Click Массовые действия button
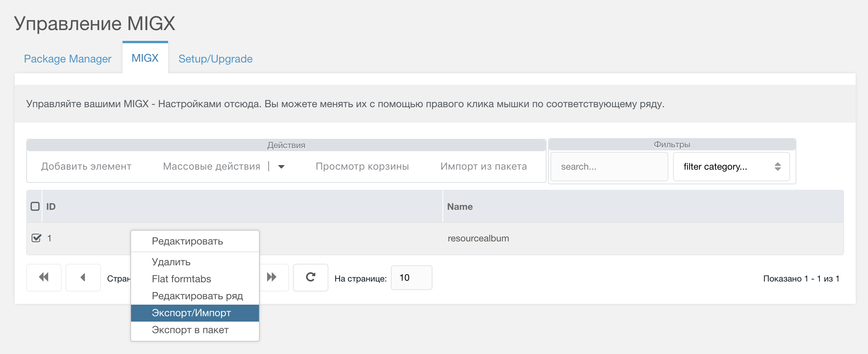 point(212,167)
